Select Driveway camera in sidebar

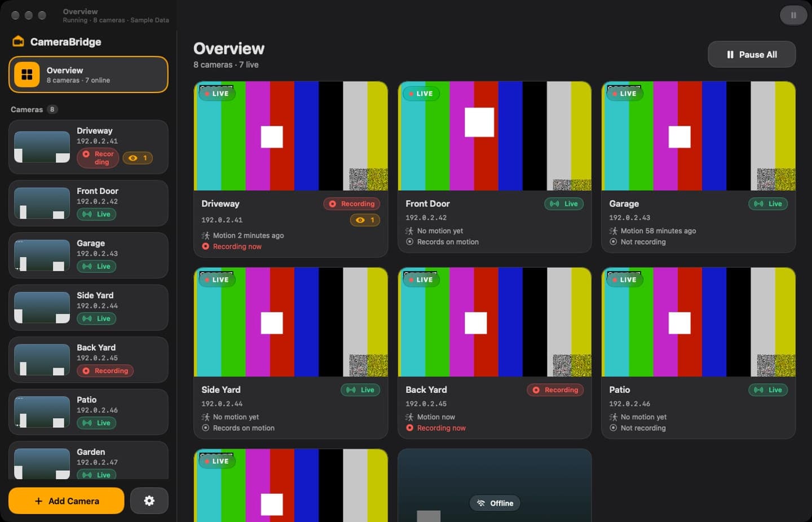[89, 147]
